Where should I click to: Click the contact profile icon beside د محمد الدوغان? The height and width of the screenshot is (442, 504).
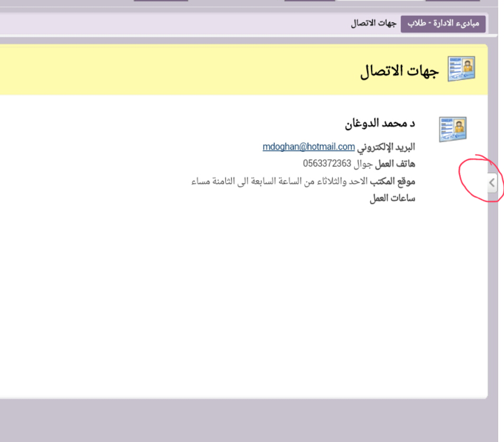[452, 129]
